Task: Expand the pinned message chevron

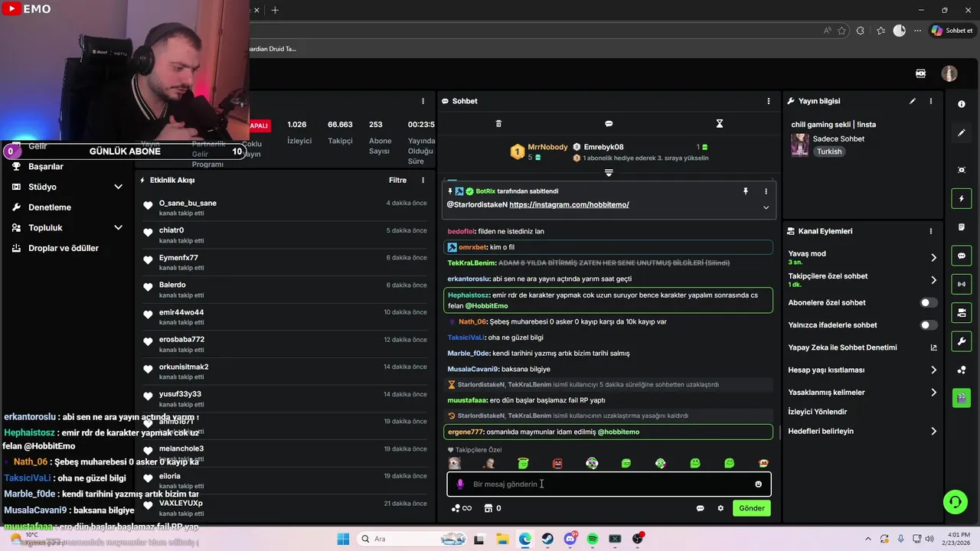Action: coord(766,207)
